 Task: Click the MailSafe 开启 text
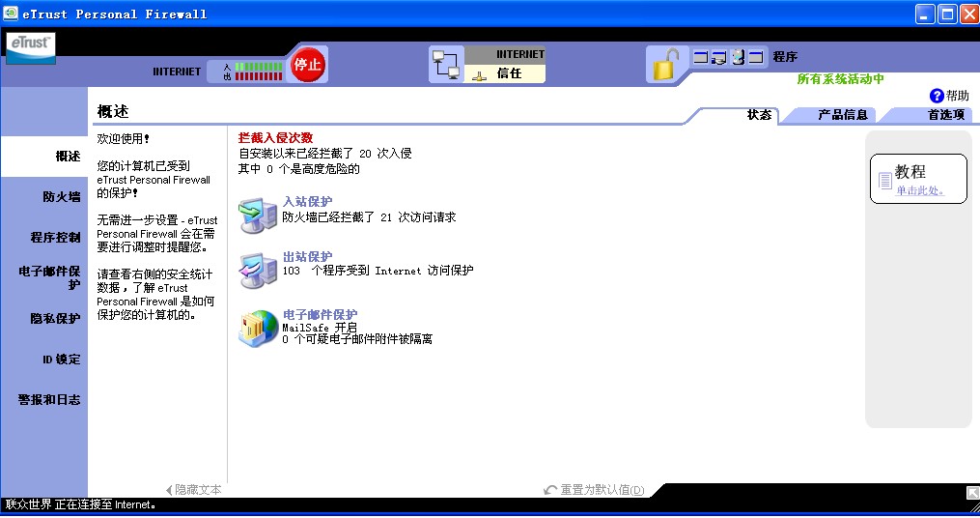tap(320, 328)
